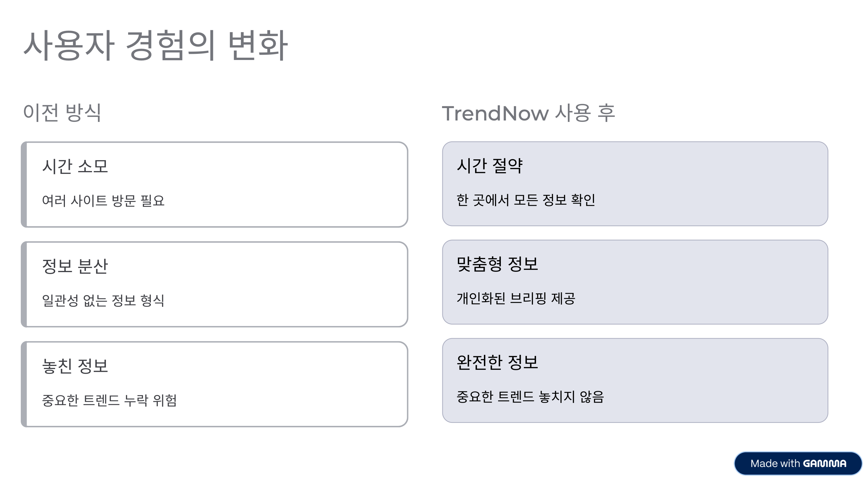Select the "중요한 트렌드 누락 위험" text
The image size is (868, 482).
109,400
